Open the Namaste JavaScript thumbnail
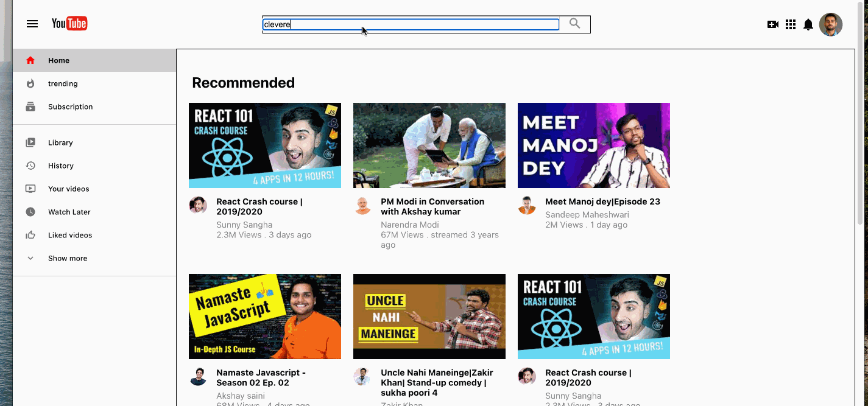Screen dimensions: 868x406 point(265,317)
